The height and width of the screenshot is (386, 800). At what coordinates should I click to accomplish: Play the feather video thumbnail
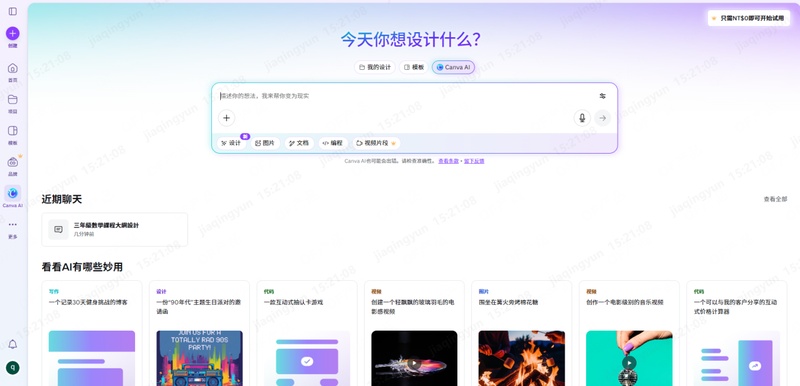coord(414,364)
